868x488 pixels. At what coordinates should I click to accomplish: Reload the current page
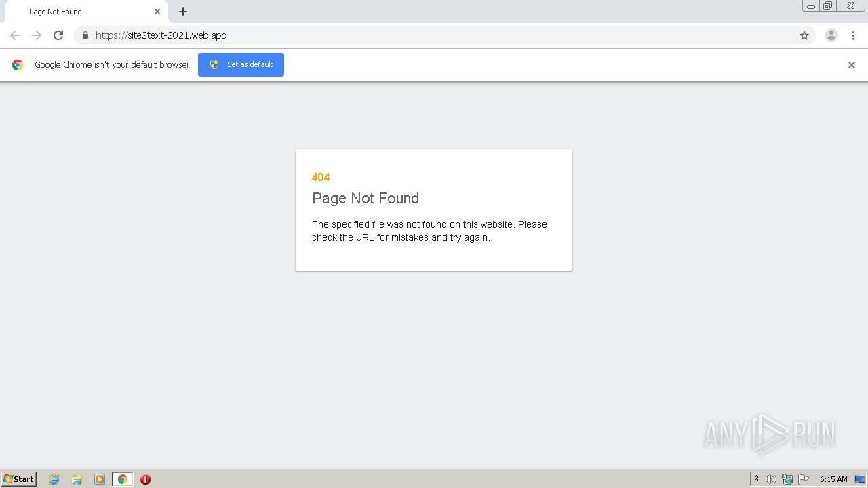coord(58,35)
